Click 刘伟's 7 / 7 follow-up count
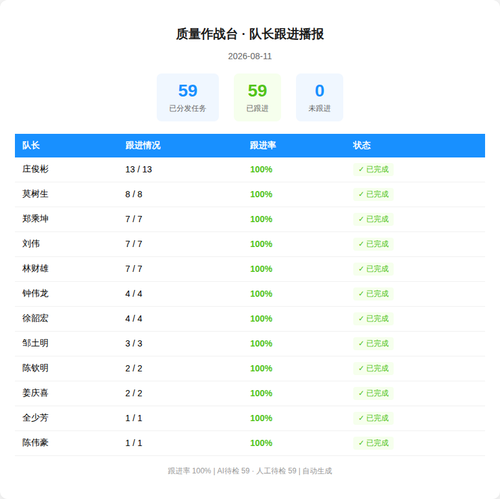The width and height of the screenshot is (500, 499). 134,244
